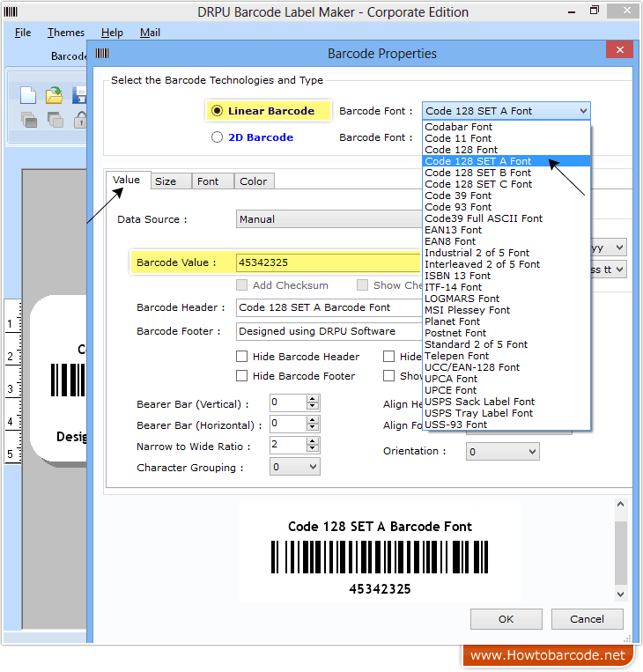The image size is (643, 672).
Task: Open the File menu
Action: click(x=23, y=33)
